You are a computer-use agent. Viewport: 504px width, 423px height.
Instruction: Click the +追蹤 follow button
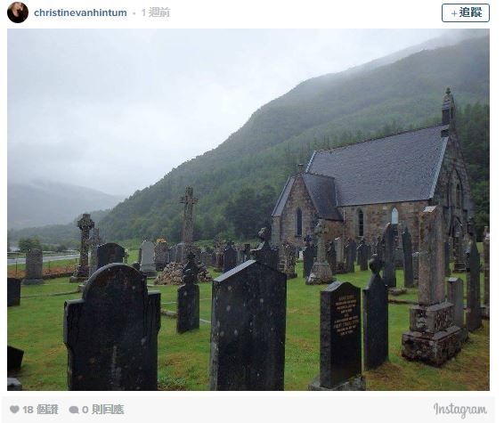pos(466,12)
